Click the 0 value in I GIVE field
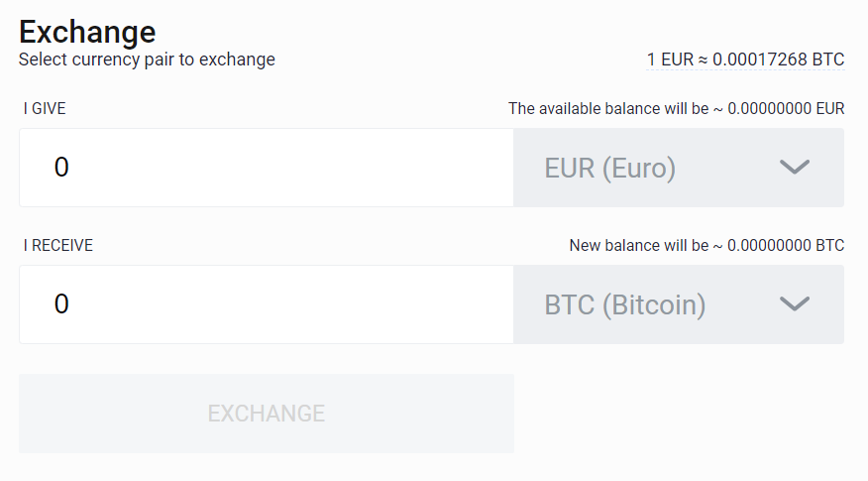 point(61,168)
